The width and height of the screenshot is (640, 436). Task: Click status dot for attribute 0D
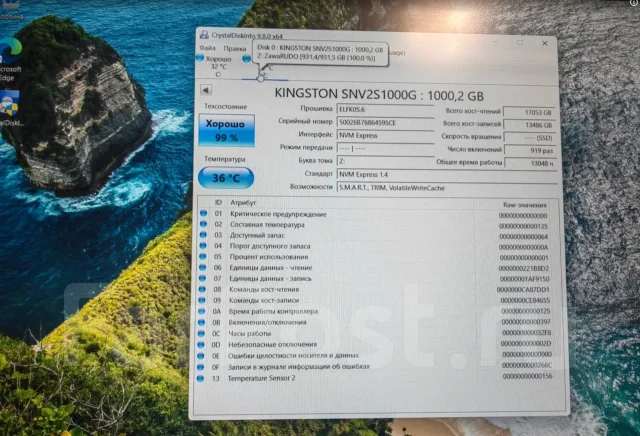(201, 344)
